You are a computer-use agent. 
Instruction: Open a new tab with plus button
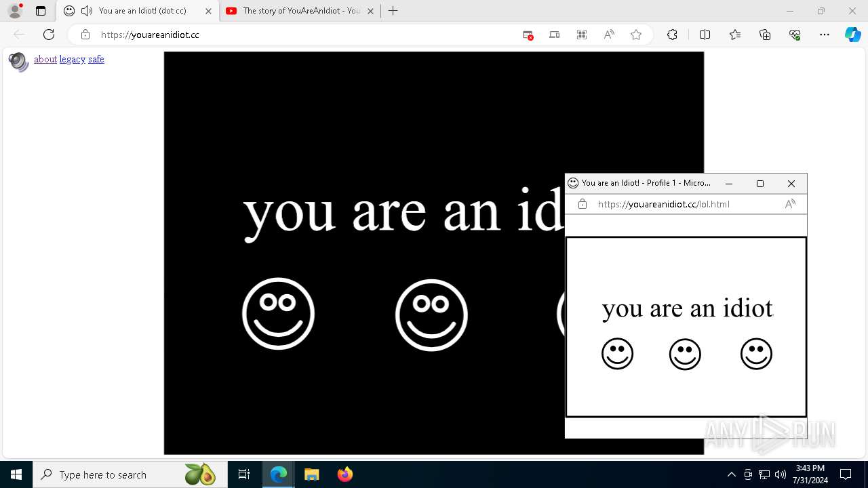[393, 11]
